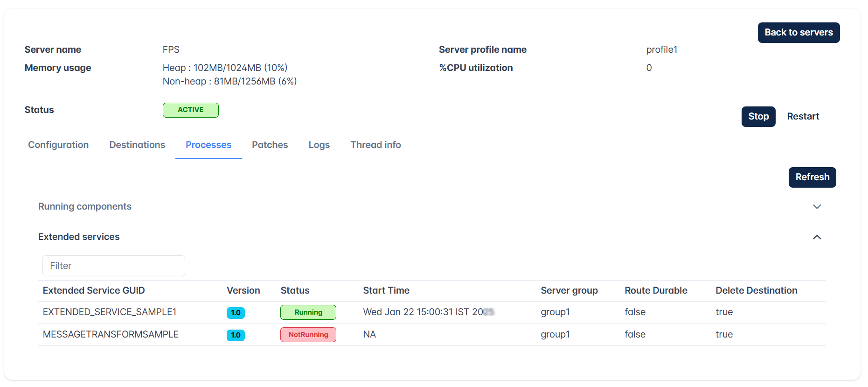Click the green Running status badge
The image size is (868, 387).
pyautogui.click(x=308, y=312)
